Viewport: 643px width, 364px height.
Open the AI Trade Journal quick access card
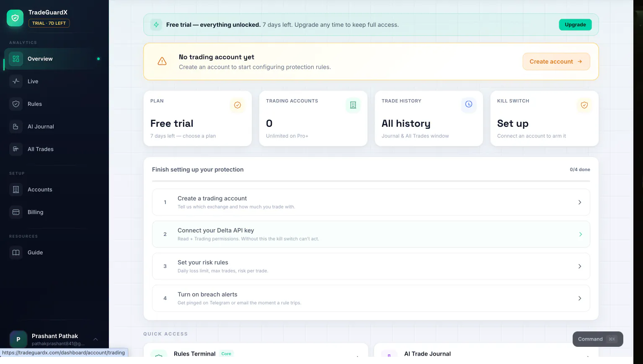coord(486,351)
